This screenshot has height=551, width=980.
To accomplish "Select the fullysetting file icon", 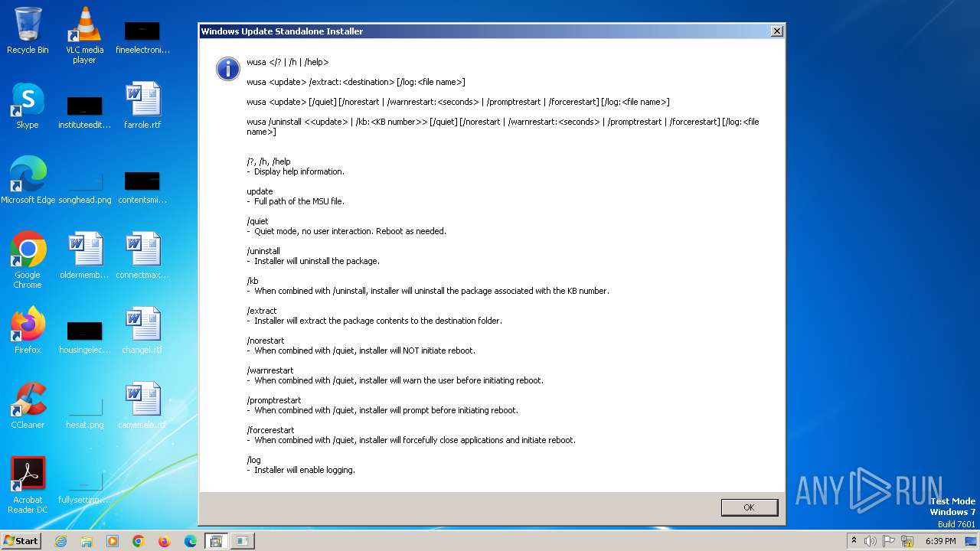I will (84, 487).
